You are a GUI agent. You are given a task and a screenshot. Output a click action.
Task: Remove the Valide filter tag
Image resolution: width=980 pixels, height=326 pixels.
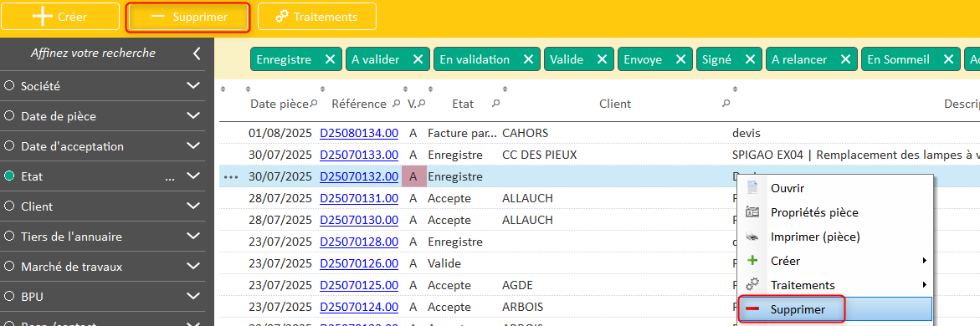[602, 59]
